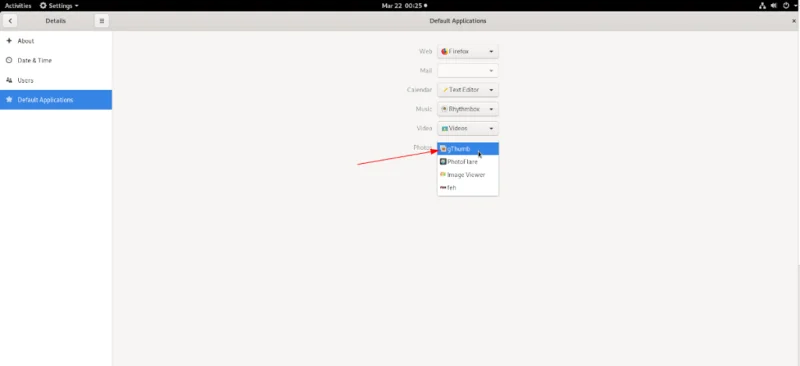Open Activities overview

click(18, 6)
